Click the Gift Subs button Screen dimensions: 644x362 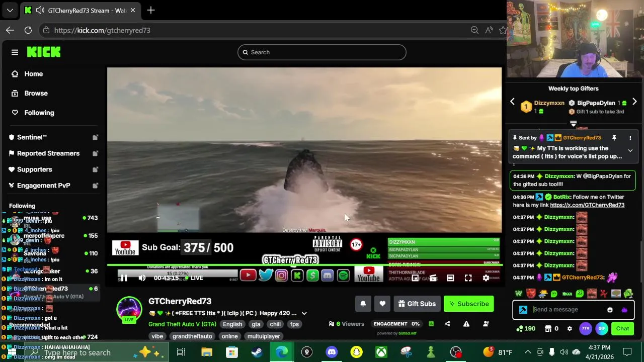pyautogui.click(x=417, y=304)
